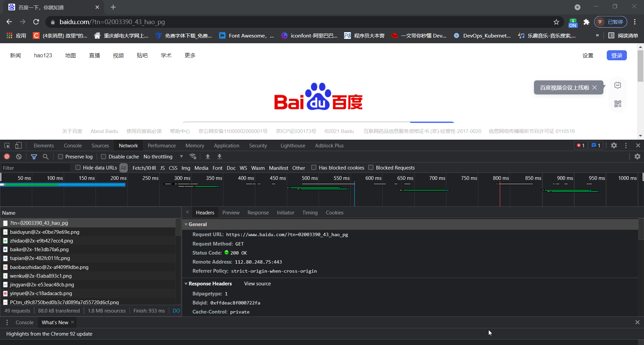Collapse the Response Headers section
Viewport: 644px width, 345px height.
click(186, 284)
